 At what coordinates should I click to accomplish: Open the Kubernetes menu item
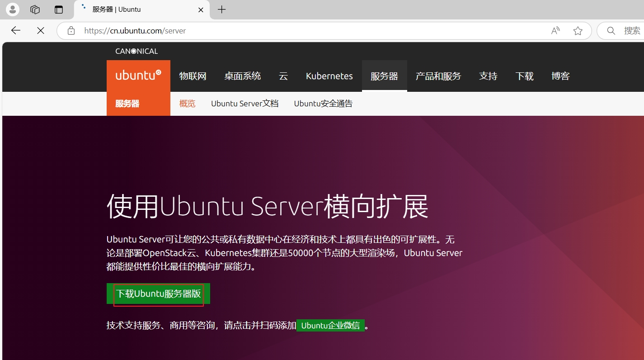[x=329, y=76]
